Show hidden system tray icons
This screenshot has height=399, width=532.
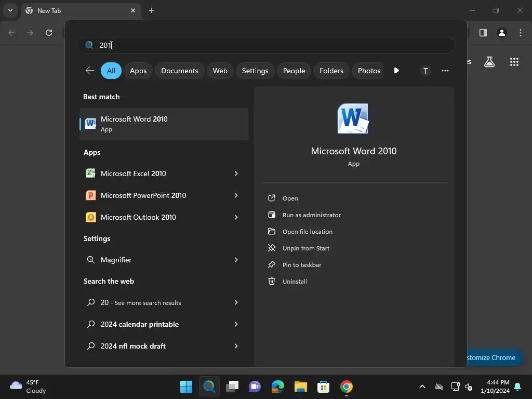click(x=422, y=387)
